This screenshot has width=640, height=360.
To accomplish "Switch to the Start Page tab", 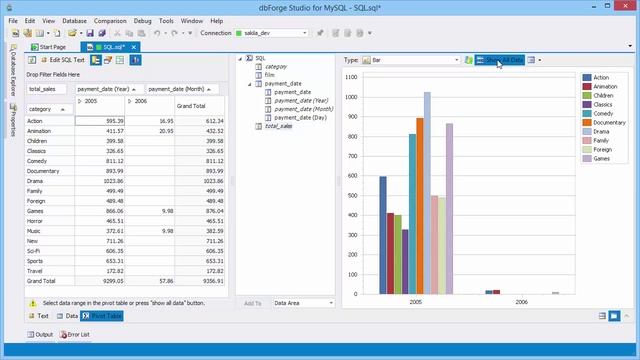I will [x=49, y=47].
